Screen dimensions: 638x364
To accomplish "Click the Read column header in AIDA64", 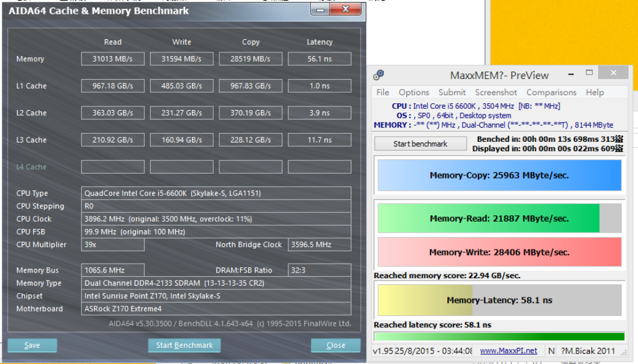I will 113,42.
